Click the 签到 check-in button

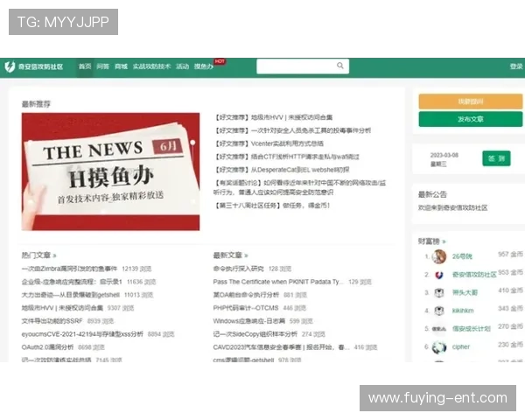[x=496, y=158]
